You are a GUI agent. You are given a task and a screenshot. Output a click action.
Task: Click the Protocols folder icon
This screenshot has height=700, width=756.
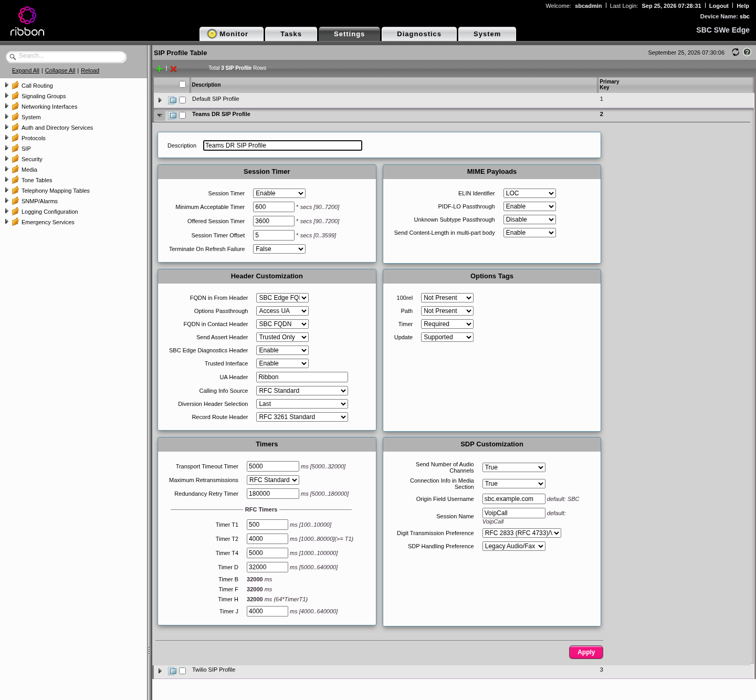coord(15,138)
